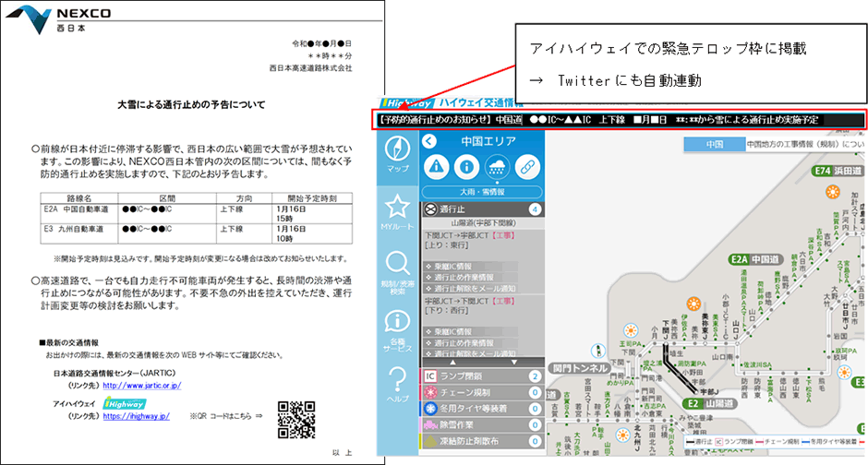Select the 大雨・雪情報 pill tab
Screen dimensions: 868x465
click(x=482, y=192)
